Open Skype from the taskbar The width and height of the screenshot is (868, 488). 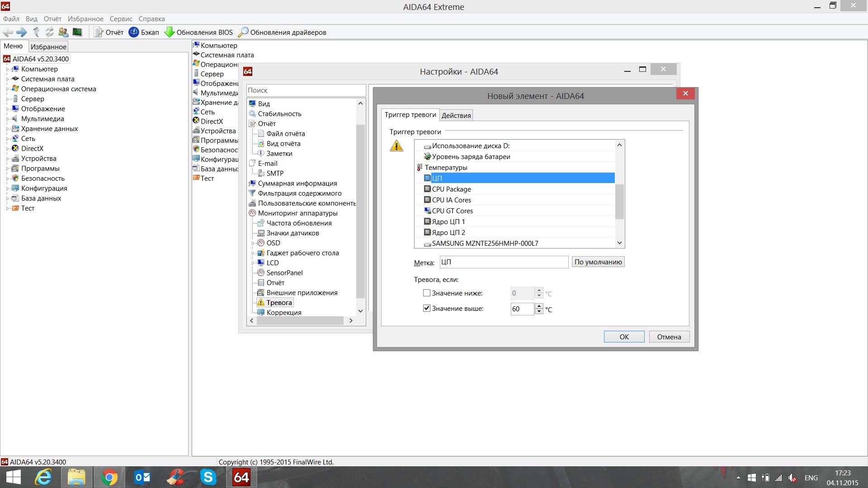(208, 477)
